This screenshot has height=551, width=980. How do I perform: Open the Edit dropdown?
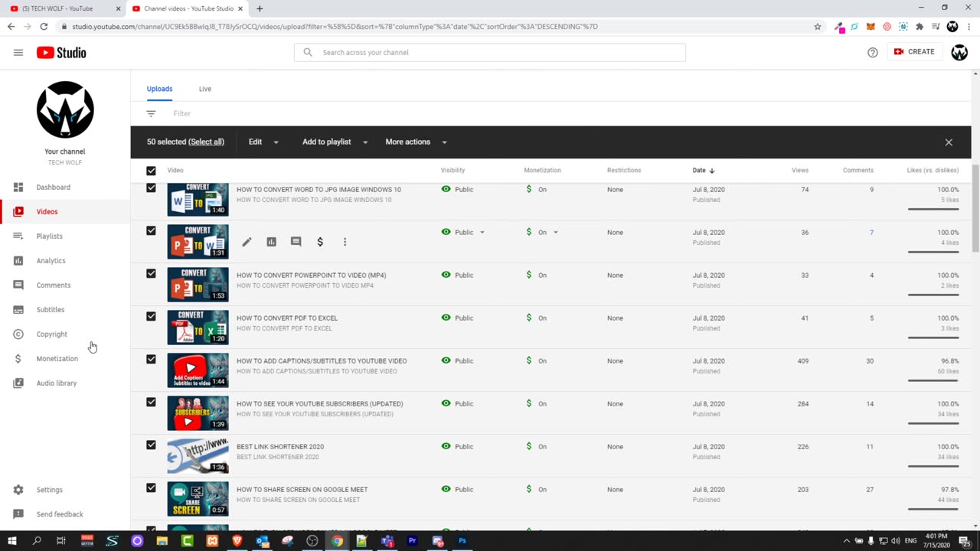click(x=263, y=142)
